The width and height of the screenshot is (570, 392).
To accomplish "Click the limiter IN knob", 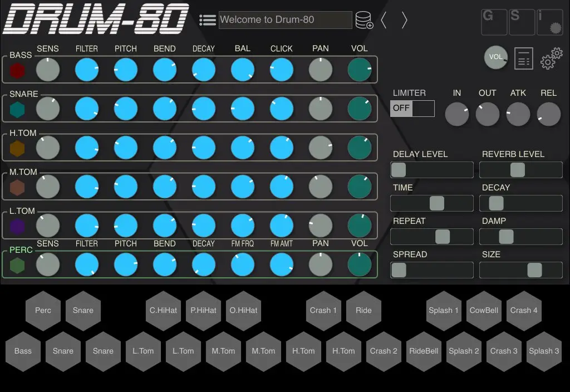I will pos(457,114).
